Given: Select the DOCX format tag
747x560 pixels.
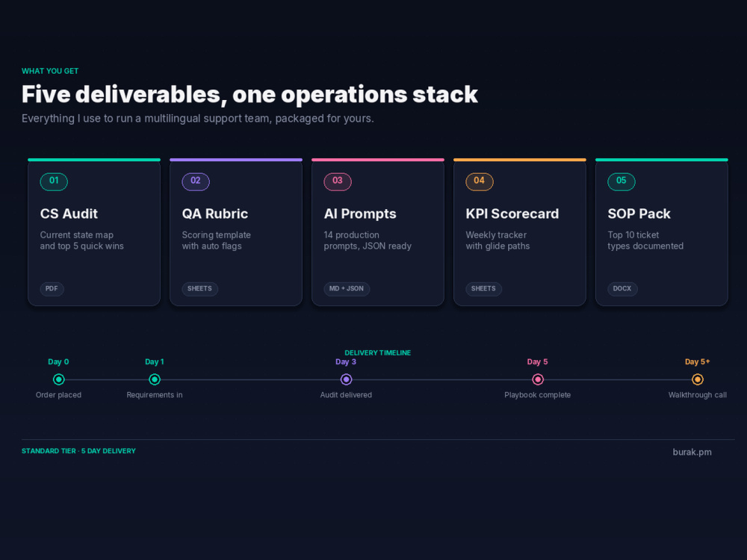Looking at the screenshot, I should pyautogui.click(x=622, y=289).
